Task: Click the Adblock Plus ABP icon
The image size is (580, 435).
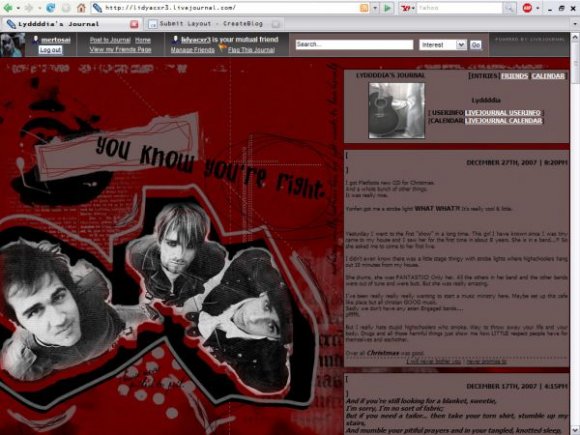Action: (x=527, y=8)
